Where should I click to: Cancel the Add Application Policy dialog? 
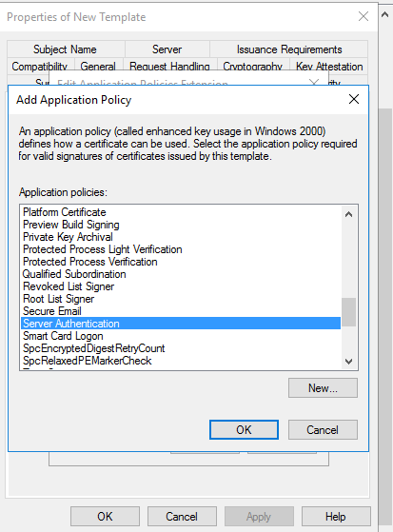click(323, 430)
